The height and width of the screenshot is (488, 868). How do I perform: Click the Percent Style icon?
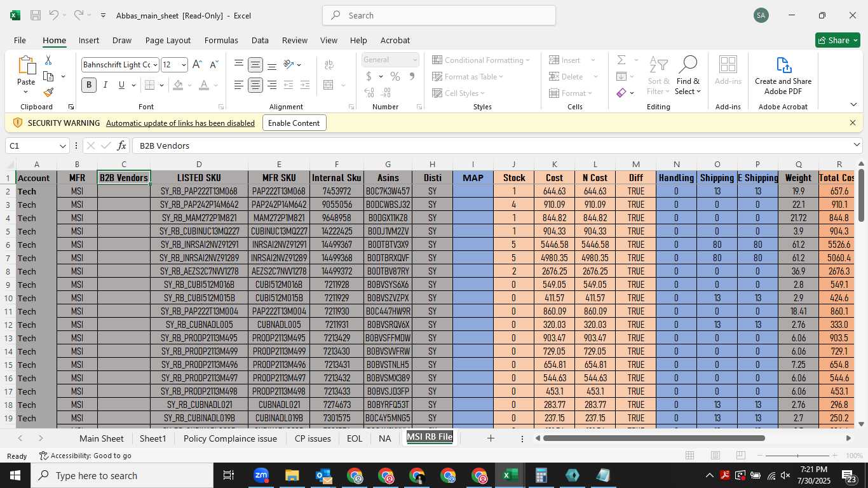click(x=395, y=76)
